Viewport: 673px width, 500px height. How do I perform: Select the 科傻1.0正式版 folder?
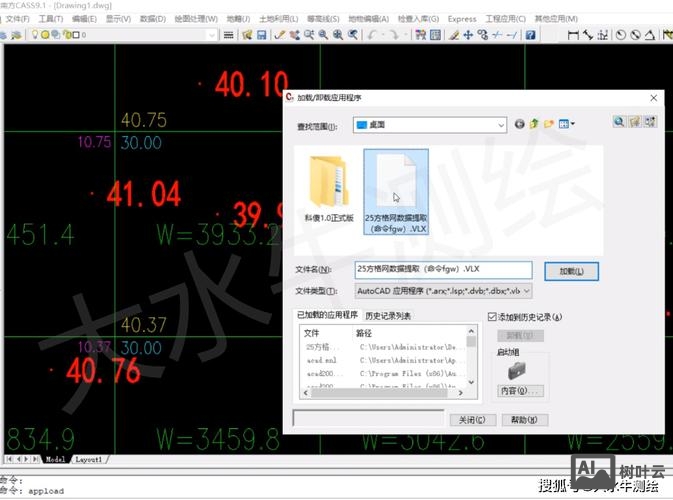329,189
